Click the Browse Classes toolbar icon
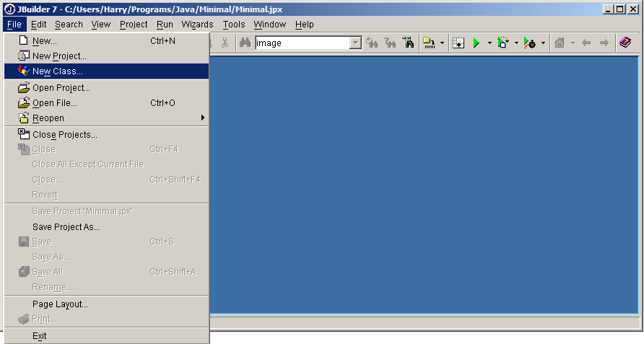 click(408, 43)
